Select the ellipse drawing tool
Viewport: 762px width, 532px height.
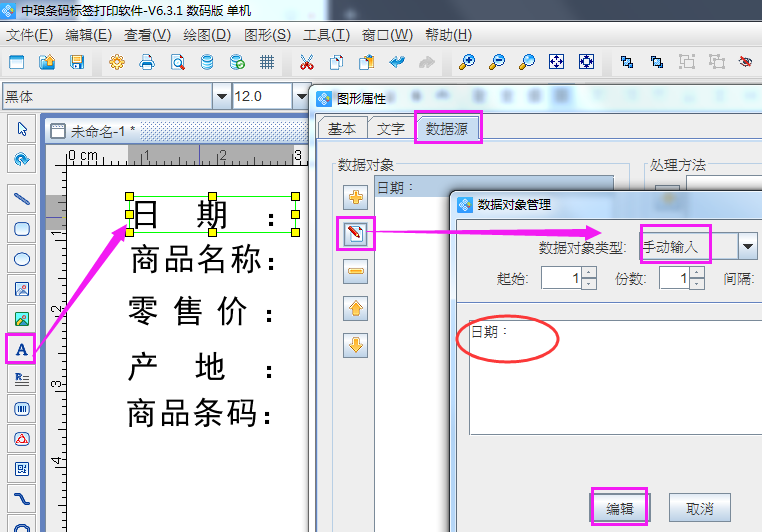[x=22, y=259]
